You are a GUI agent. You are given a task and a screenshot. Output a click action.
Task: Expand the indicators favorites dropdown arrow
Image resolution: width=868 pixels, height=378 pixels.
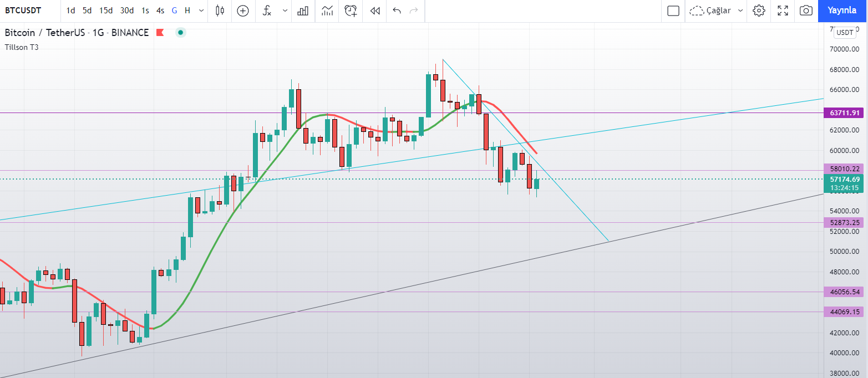tap(285, 11)
